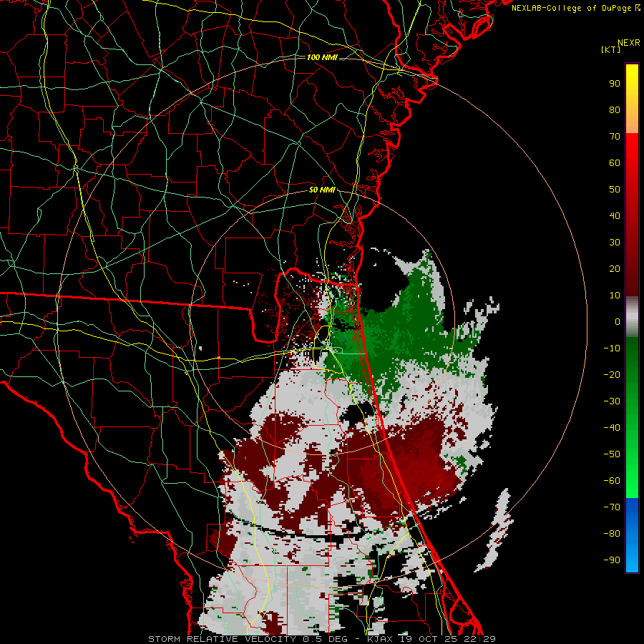Click the positive 20 value on the scale

pyautogui.click(x=615, y=269)
